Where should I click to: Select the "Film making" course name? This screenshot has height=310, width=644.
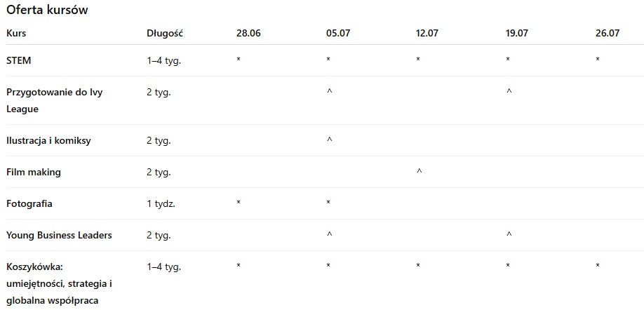coord(34,172)
